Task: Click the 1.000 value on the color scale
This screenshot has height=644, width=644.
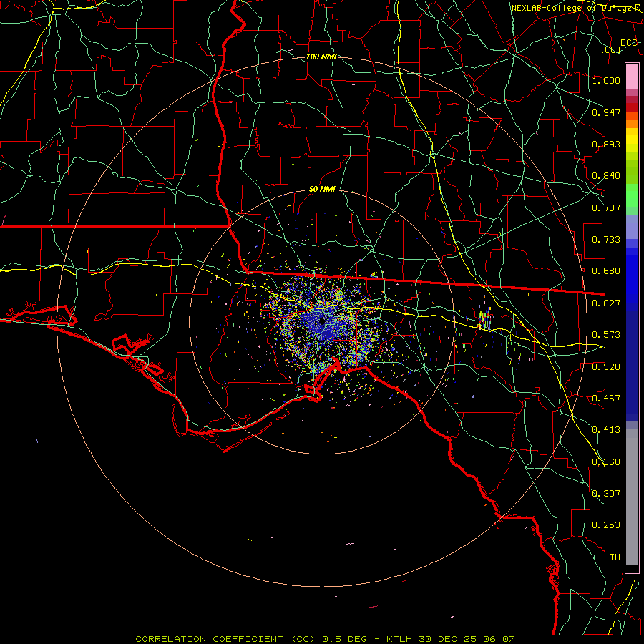Action: click(606, 80)
